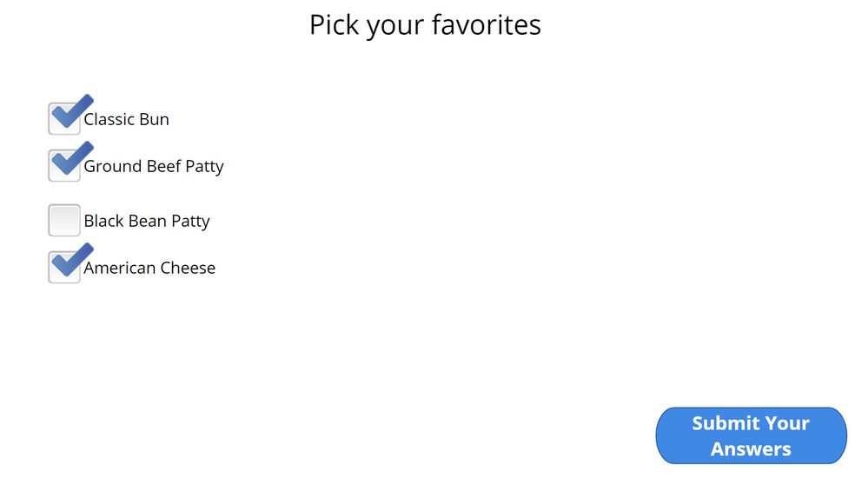This screenshot has width=868, height=478.
Task: Click the "Black Bean Patty" label text
Action: tap(147, 222)
